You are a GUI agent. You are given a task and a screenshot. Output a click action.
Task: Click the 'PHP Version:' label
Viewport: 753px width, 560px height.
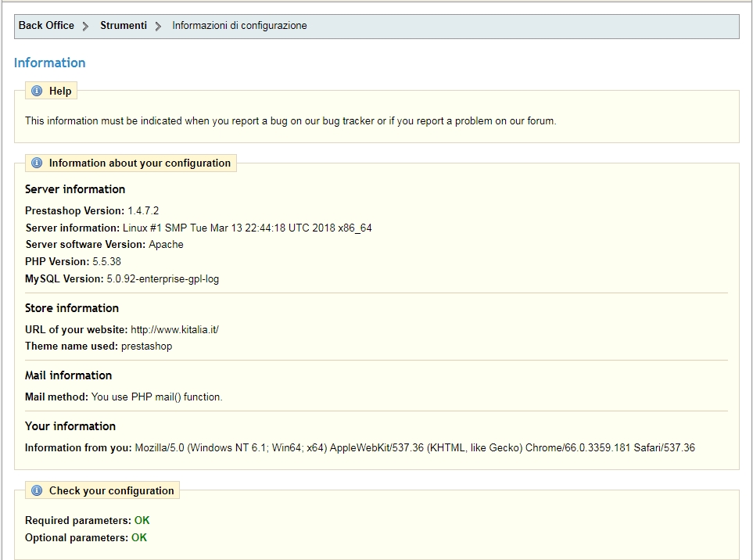pyautogui.click(x=57, y=262)
